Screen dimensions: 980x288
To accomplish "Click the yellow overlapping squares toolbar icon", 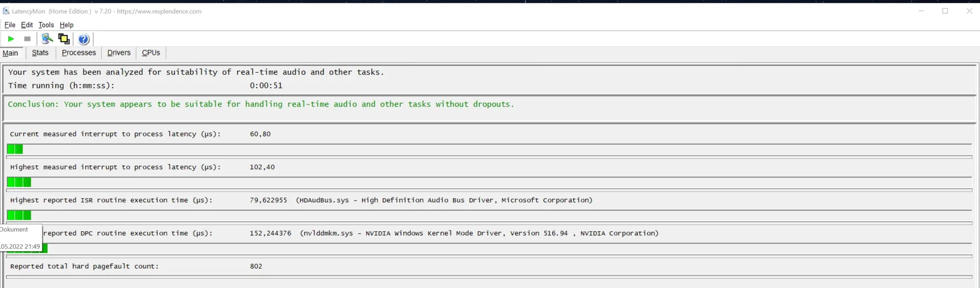I will (64, 39).
